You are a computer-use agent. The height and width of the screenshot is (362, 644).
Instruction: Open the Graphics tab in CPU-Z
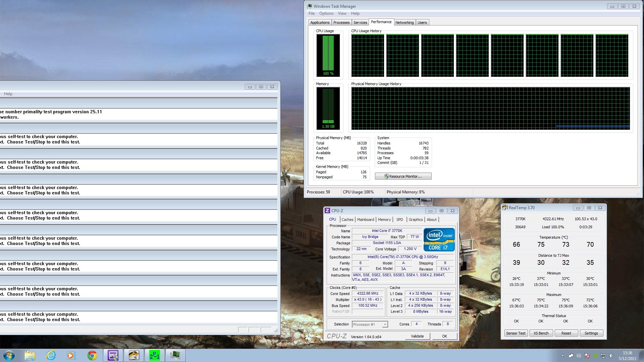[x=416, y=220]
